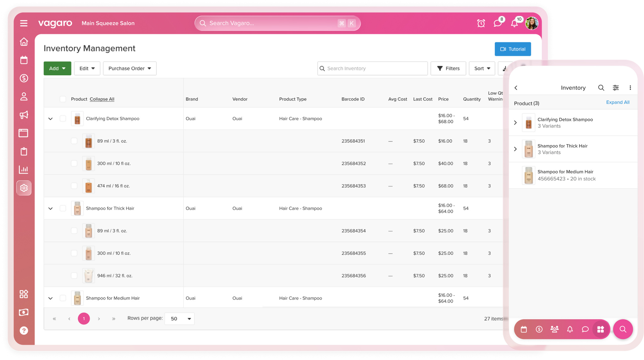The width and height of the screenshot is (644, 360).
Task: Check the checkbox for barcode 235684354 variant
Action: (x=74, y=231)
